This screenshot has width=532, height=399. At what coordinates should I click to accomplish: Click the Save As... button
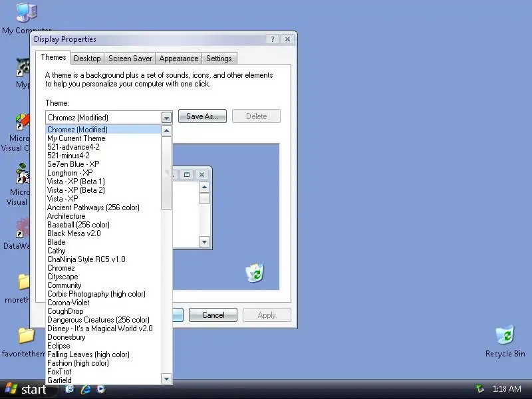click(202, 116)
